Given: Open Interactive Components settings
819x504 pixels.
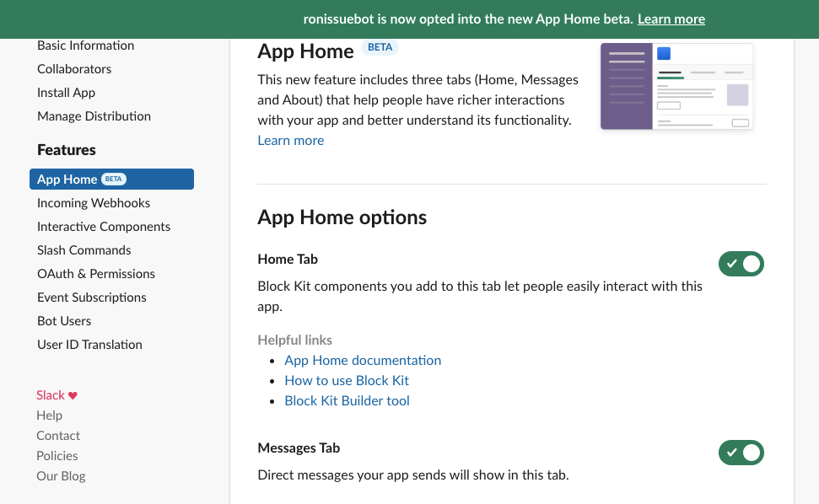Looking at the screenshot, I should tap(103, 226).
